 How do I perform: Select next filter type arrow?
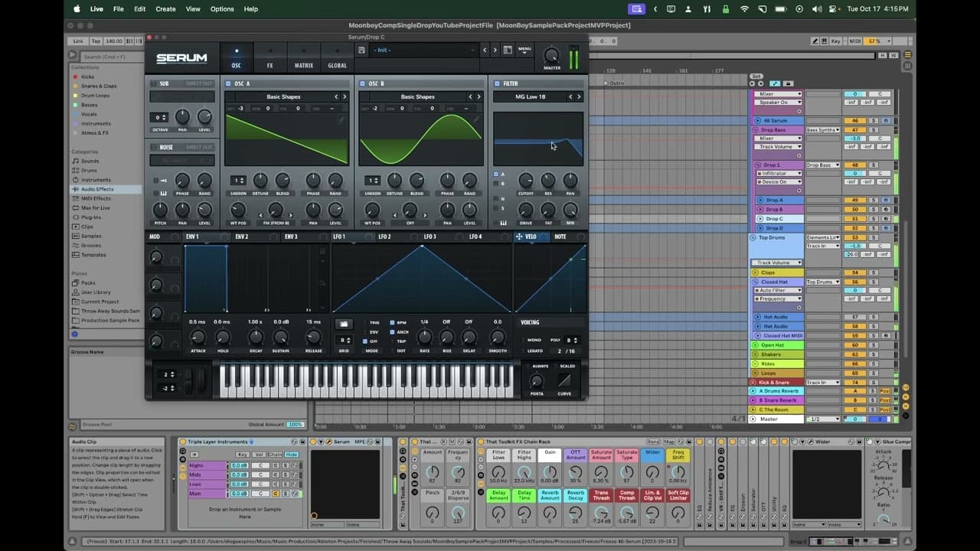point(579,96)
